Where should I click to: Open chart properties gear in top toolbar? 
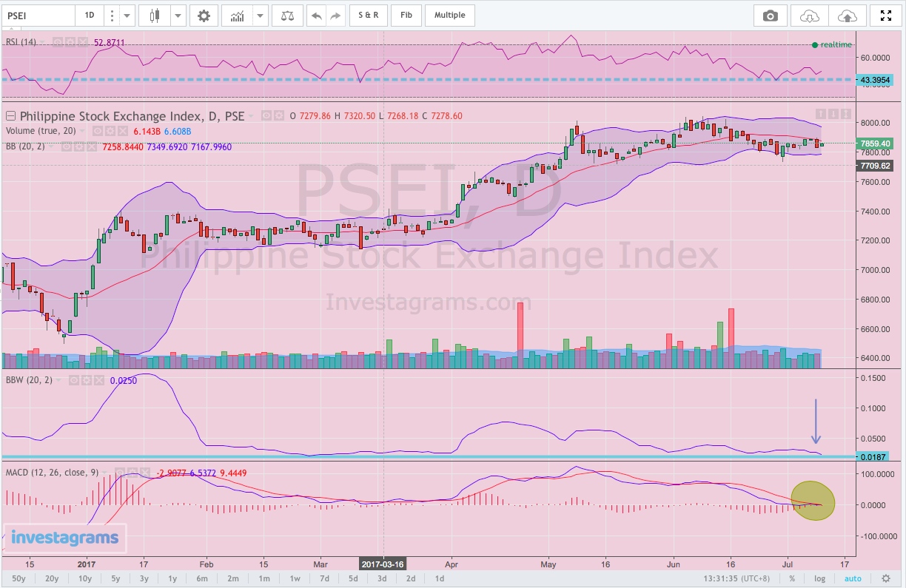204,15
